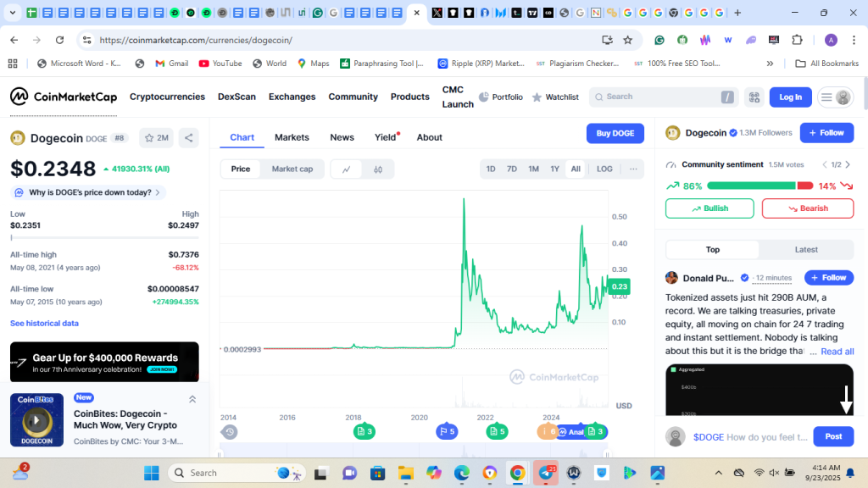This screenshot has height=488, width=868.
Task: Open the blue flag marker with 5
Action: tap(447, 431)
